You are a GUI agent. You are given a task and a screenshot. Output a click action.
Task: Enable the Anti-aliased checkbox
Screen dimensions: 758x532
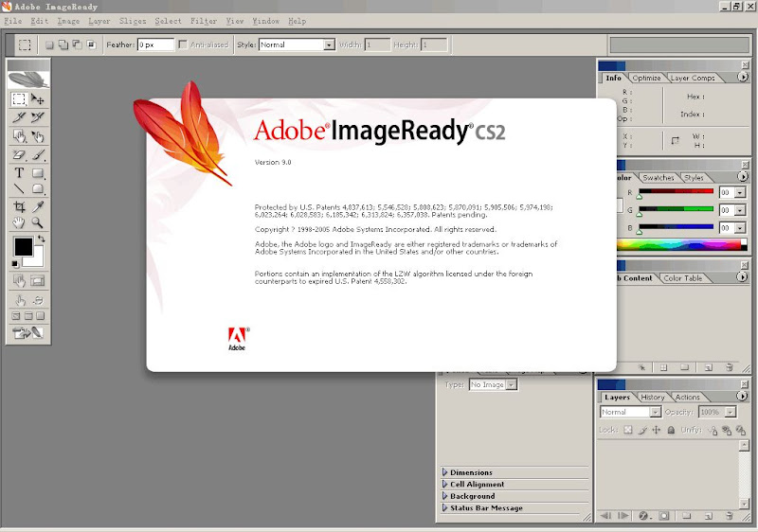tap(183, 44)
